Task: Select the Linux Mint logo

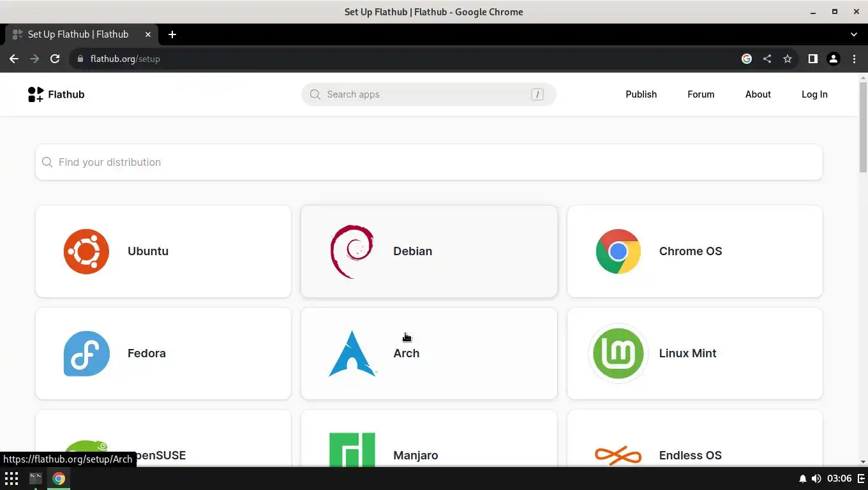Action: pyautogui.click(x=618, y=353)
